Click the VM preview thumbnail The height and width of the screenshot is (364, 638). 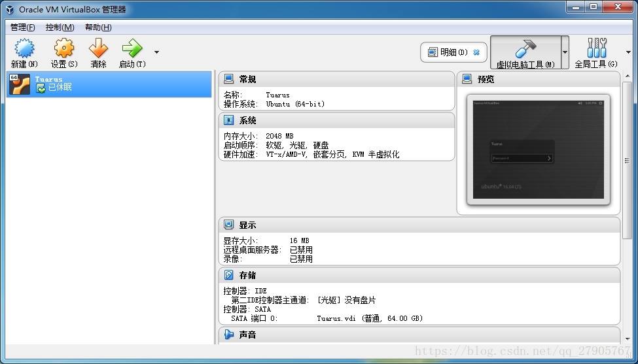click(539, 150)
